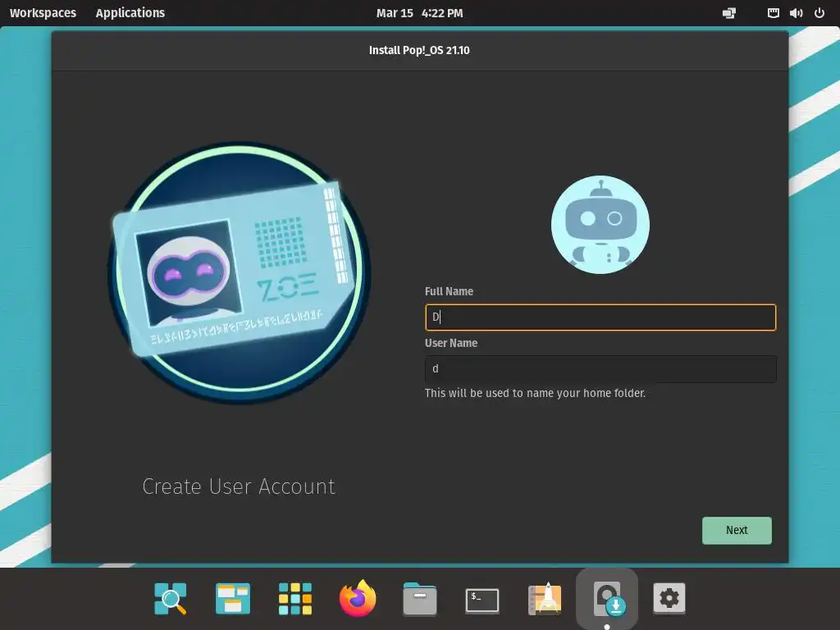Click the 'Install Pop!_OS 21.10' title

pyautogui.click(x=419, y=50)
